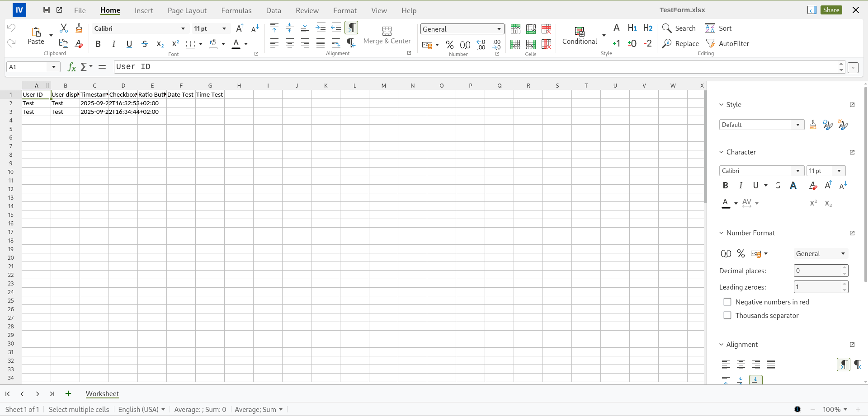Click the Save icon in title bar
The height and width of the screenshot is (416, 868).
point(46,10)
